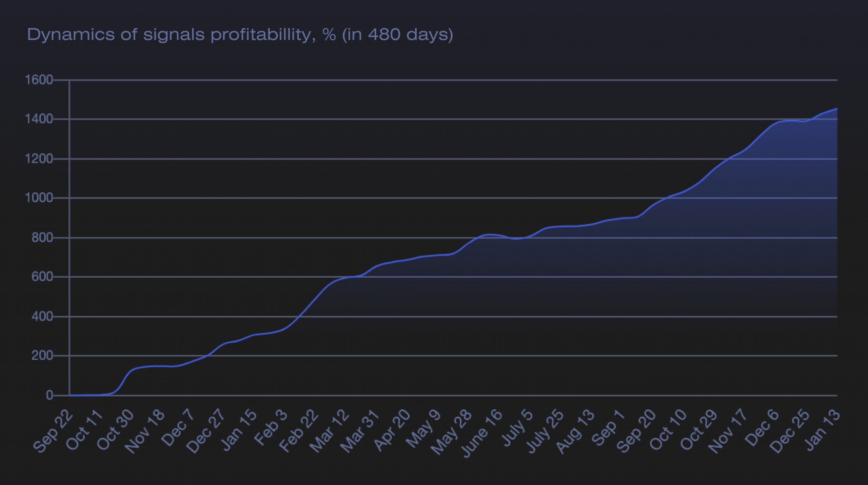Screen dimensions: 868x485
Task: Click the 0 y-axis label
Action: click(50, 395)
